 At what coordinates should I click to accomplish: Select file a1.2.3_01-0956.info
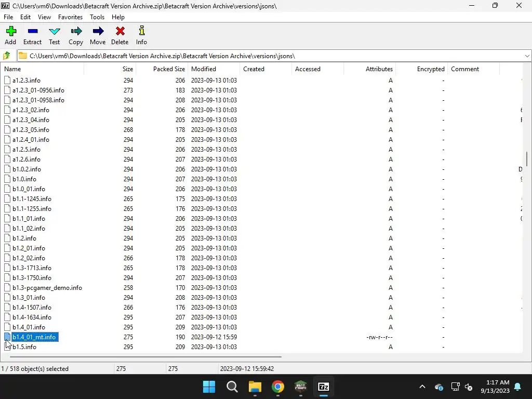pyautogui.click(x=38, y=90)
